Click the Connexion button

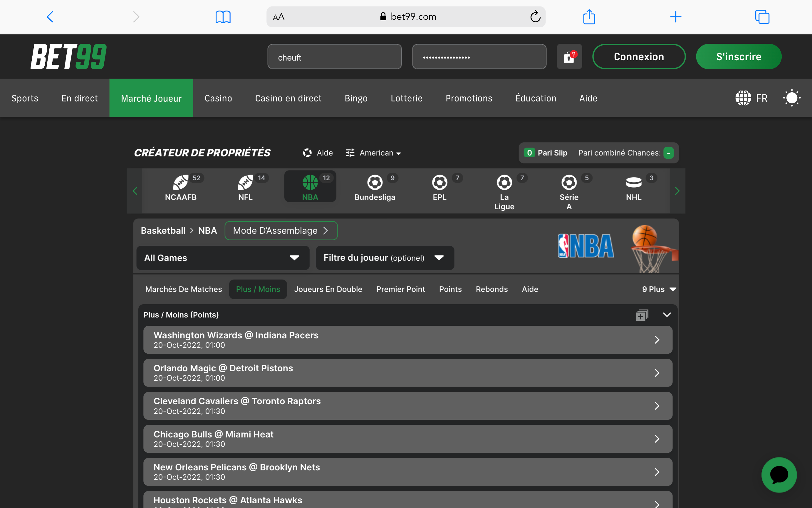[x=639, y=57]
